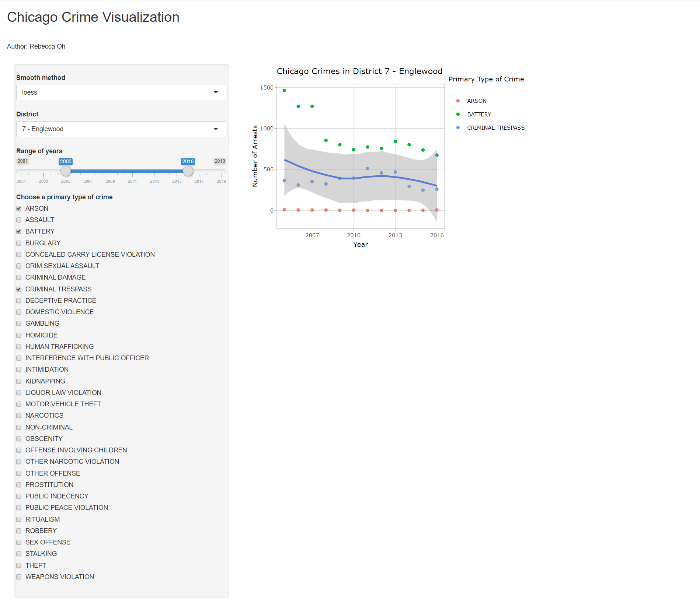
Task: Tick the KIDNAPPING checkbox
Action: 19,381
